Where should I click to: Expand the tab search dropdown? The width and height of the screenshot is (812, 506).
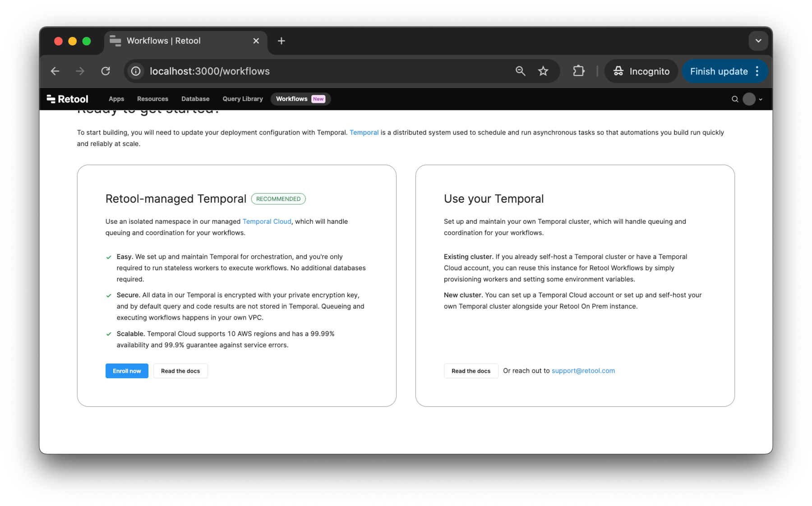tap(758, 41)
